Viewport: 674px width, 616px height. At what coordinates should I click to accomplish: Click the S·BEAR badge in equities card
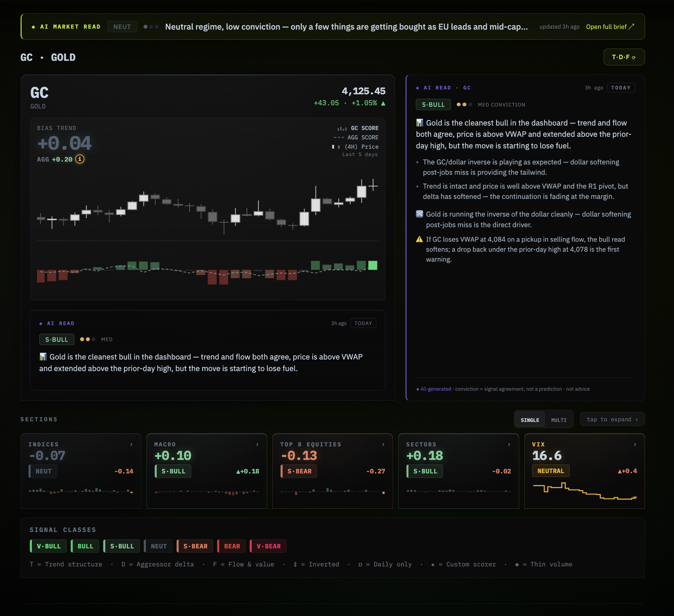coord(299,471)
